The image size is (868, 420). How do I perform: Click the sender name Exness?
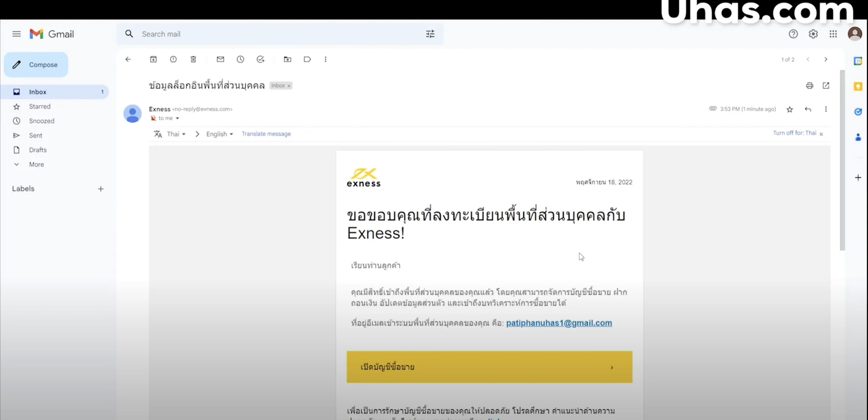click(x=159, y=109)
